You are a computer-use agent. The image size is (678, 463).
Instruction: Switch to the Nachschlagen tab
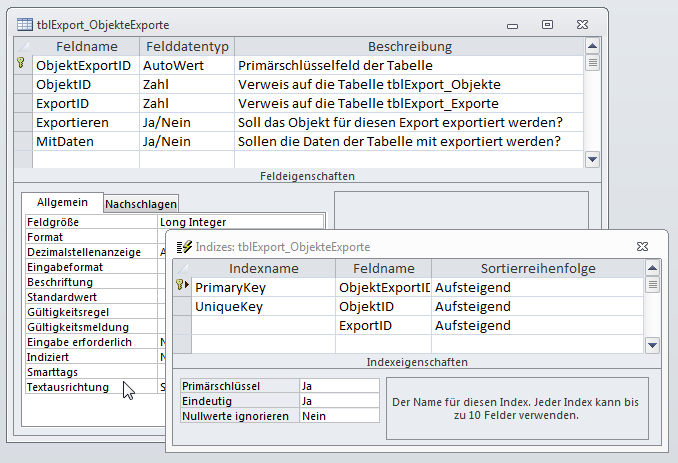(x=141, y=204)
